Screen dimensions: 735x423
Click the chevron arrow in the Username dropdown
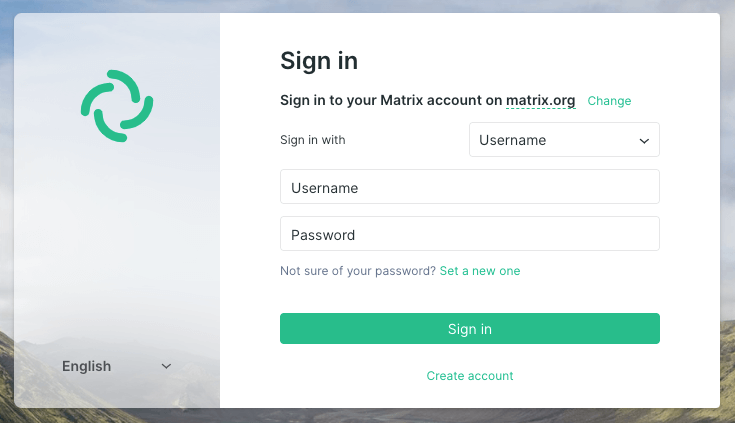[644, 141]
